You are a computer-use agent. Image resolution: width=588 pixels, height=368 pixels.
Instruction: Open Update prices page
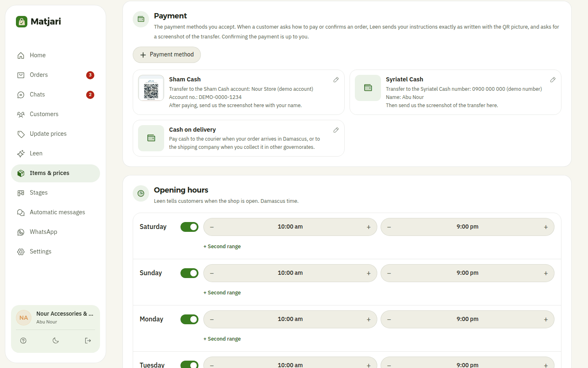pos(56,134)
